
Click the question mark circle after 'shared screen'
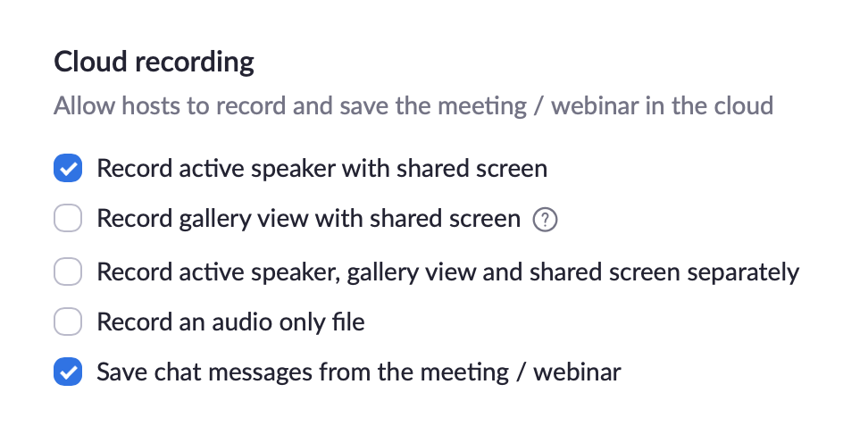545,220
